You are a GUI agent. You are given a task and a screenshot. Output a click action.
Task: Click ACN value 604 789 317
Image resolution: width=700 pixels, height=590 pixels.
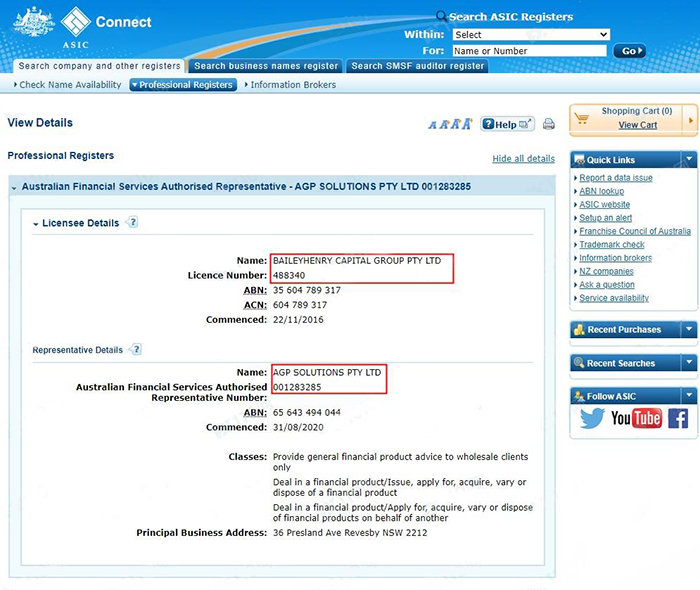pos(300,305)
